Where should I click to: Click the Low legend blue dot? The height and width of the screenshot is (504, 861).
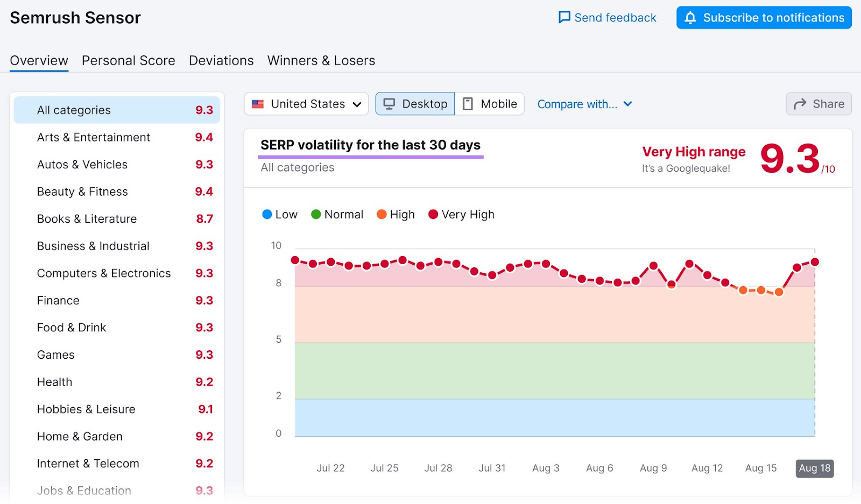coord(267,214)
